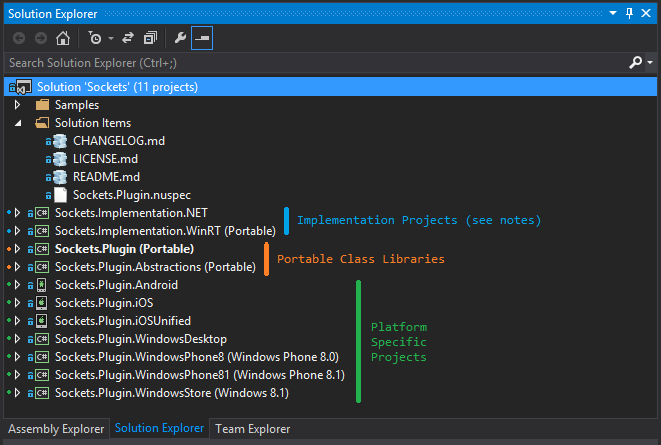Screen dimensions: 661x445
Task: Click Sync with Active Document icon
Action: [x=128, y=38]
